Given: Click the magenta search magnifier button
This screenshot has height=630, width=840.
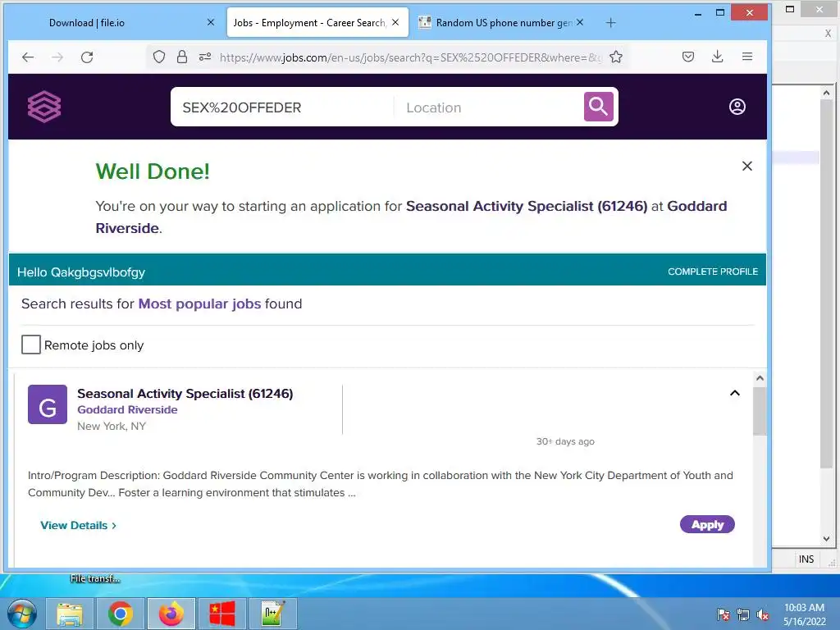Looking at the screenshot, I should pos(598,107).
